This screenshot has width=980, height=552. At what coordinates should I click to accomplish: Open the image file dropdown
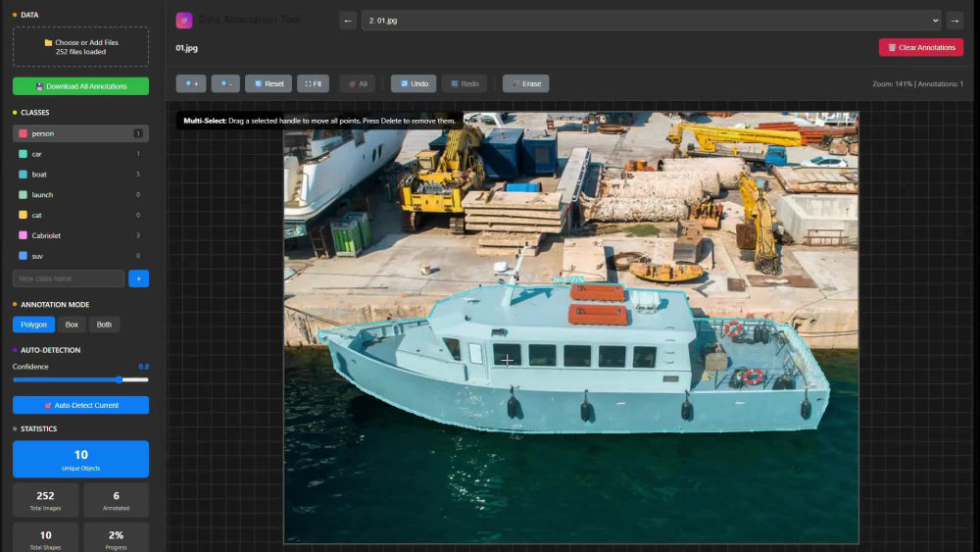pyautogui.click(x=651, y=21)
